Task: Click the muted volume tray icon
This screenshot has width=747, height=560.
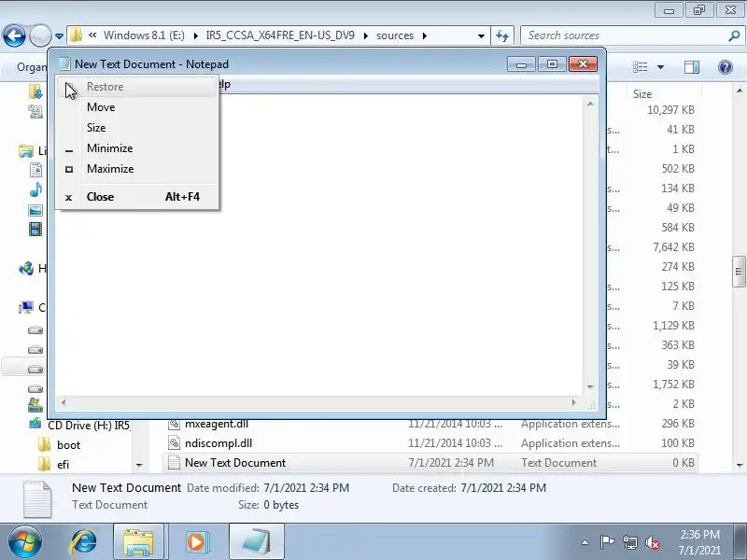Action: (x=653, y=542)
